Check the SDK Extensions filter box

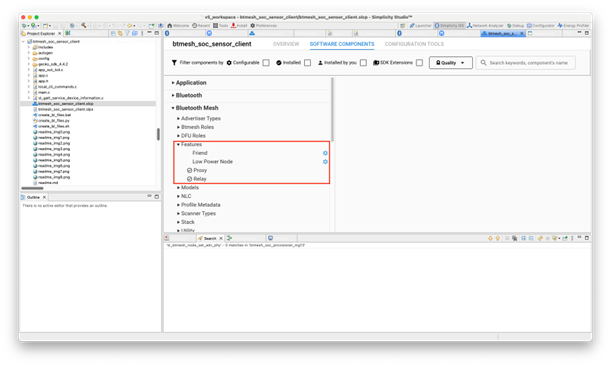pyautogui.click(x=419, y=63)
